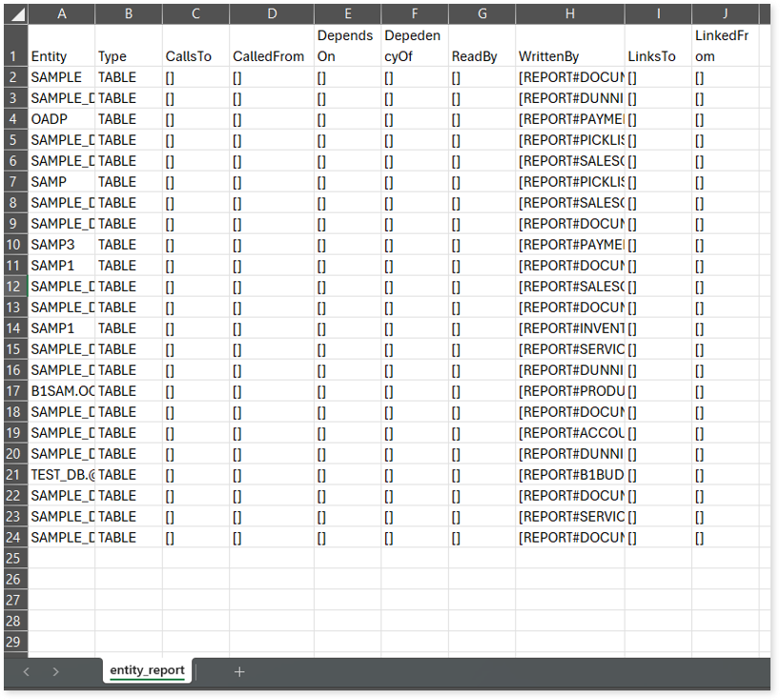The width and height of the screenshot is (780, 700).
Task: Click the LinksTo header cell
Action: coord(658,56)
